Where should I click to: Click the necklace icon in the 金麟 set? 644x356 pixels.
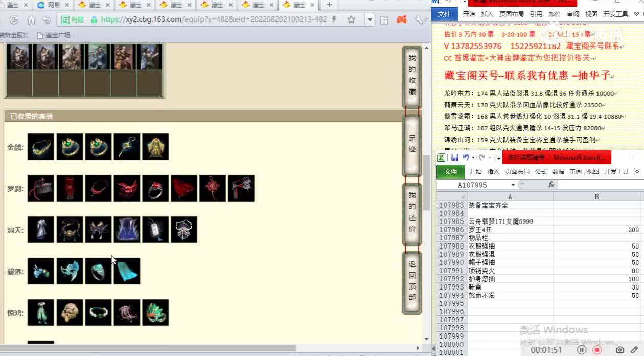tap(41, 147)
